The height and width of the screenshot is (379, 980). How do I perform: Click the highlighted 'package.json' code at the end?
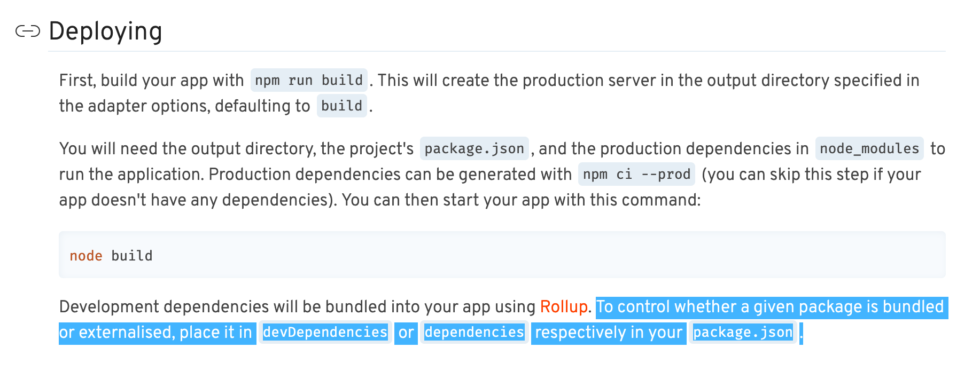pos(742,333)
